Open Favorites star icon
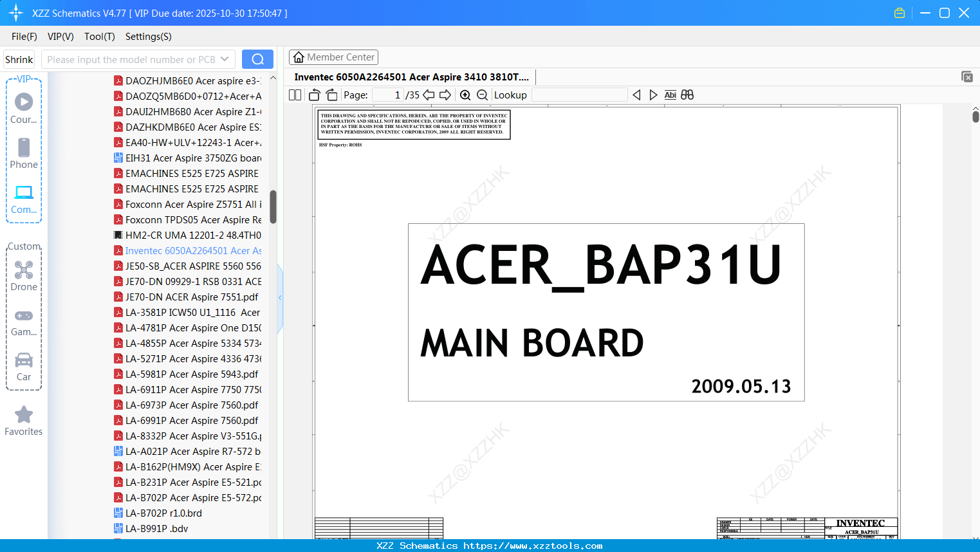This screenshot has height=552, width=980. [24, 414]
